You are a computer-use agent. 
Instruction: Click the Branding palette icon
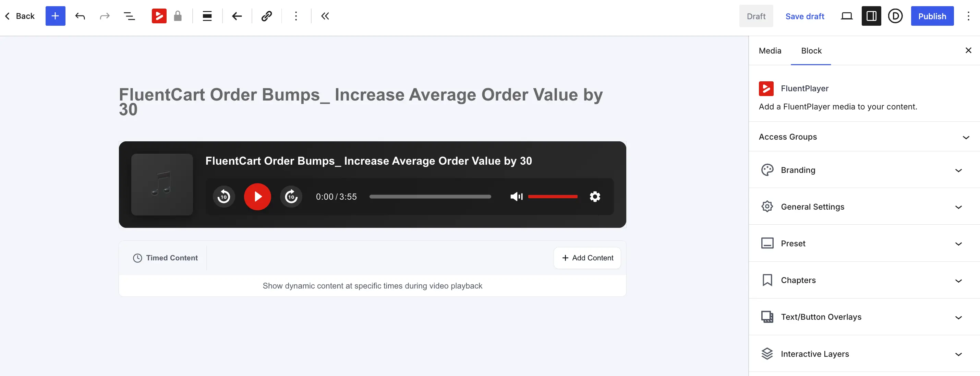click(767, 170)
